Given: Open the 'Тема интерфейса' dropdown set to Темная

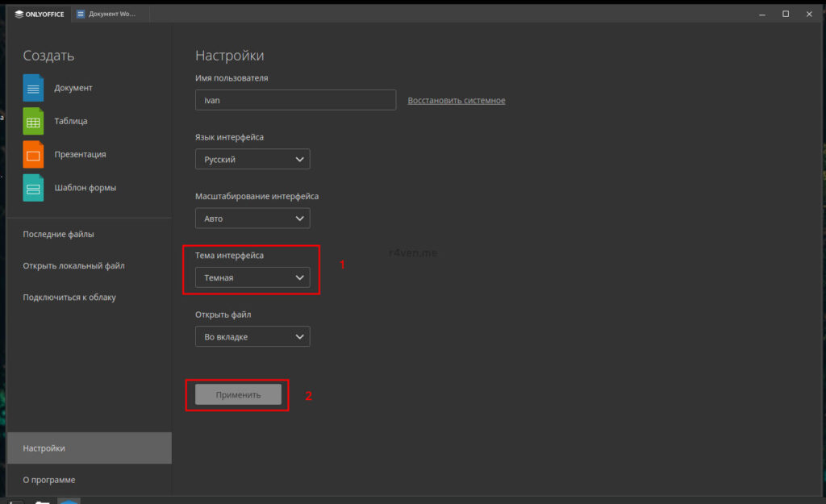Looking at the screenshot, I should (x=252, y=277).
